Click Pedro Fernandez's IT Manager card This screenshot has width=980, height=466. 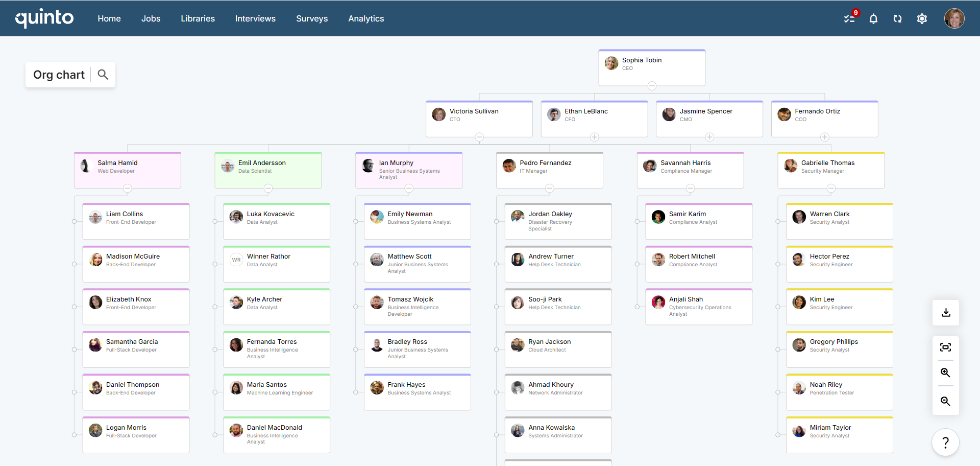[x=549, y=169]
